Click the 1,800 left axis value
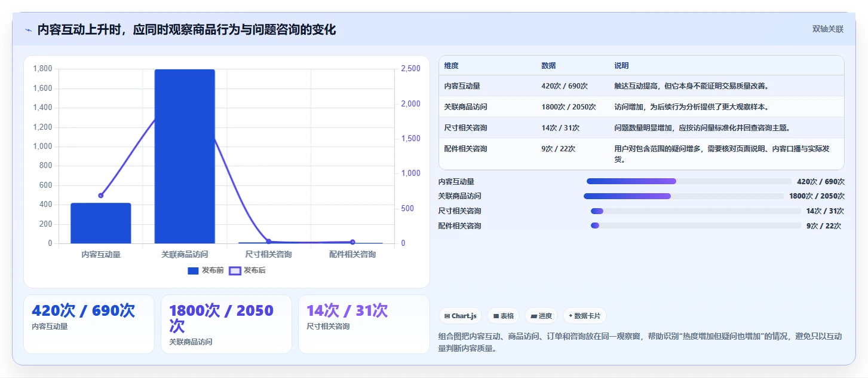This screenshot has width=868, height=378. [42, 69]
